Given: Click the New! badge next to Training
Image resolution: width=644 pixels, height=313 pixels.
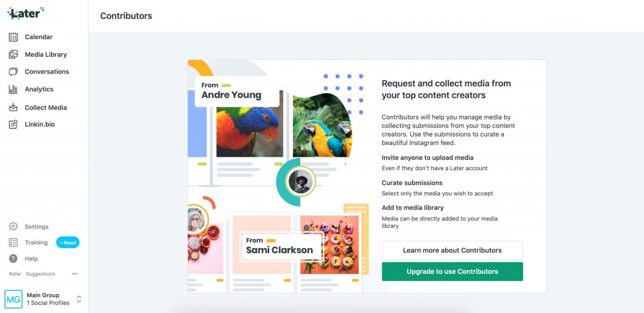Looking at the screenshot, I should 68,242.
